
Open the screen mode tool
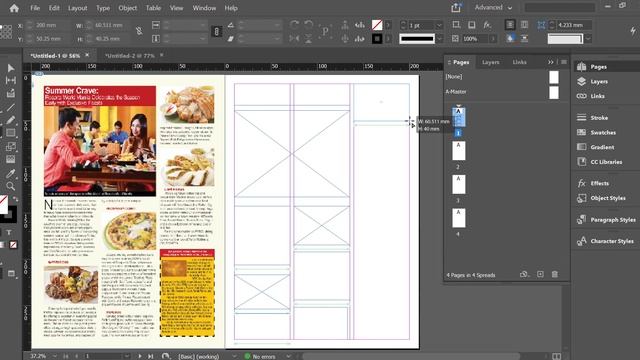tap(11, 273)
